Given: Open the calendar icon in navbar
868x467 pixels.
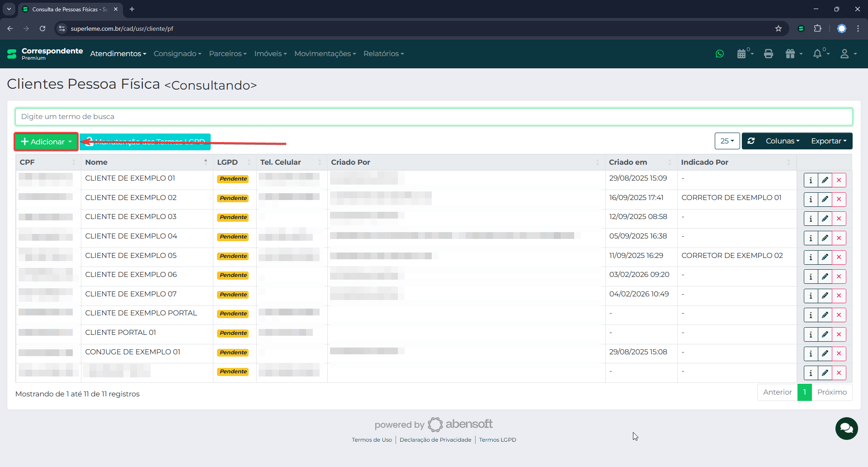Looking at the screenshot, I should point(742,54).
